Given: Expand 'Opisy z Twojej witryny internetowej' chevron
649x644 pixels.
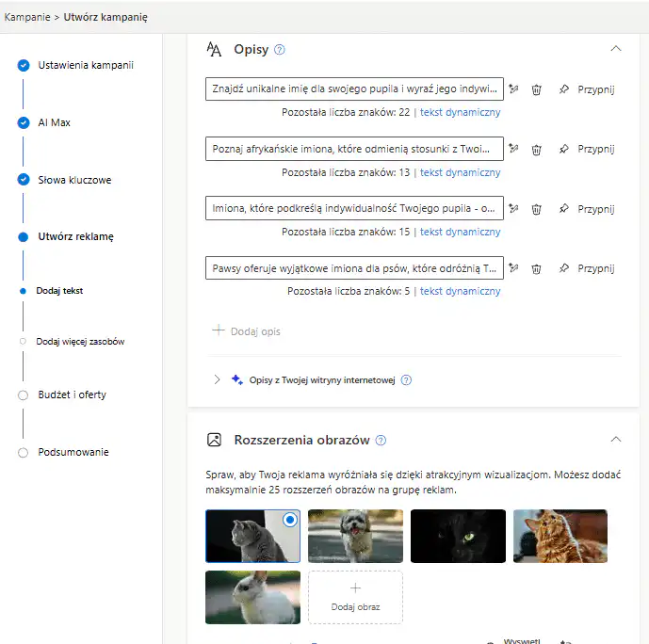Looking at the screenshot, I should 217,379.
